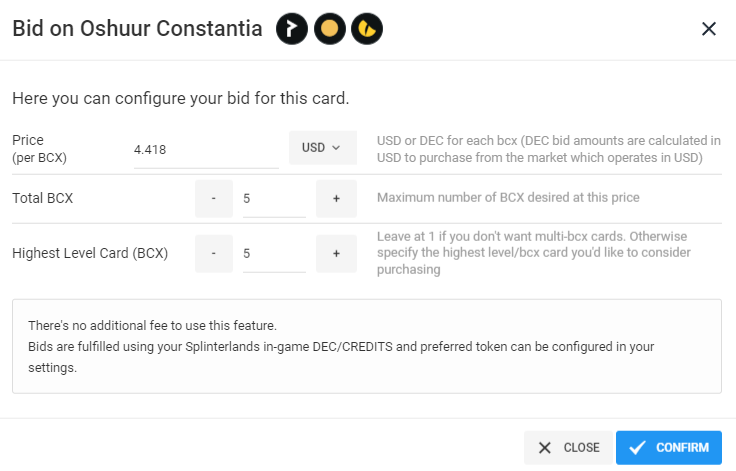Viewport: 736px width, 471px height.
Task: Click the checkmark icon on Confirm
Action: [x=637, y=448]
